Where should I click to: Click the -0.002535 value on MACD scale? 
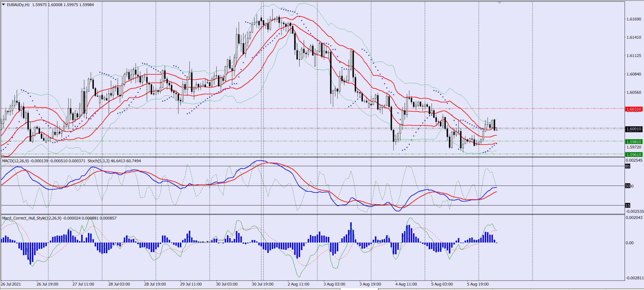pyautogui.click(x=634, y=212)
